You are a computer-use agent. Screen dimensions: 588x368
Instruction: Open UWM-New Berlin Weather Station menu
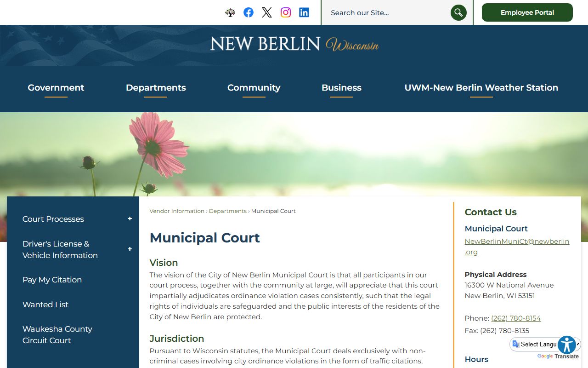coord(481,88)
